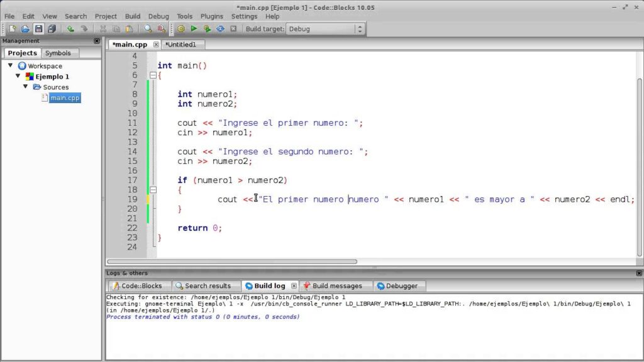644x362 pixels.
Task: Collapse the if-block fold marker at line 18
Action: pyautogui.click(x=152, y=190)
